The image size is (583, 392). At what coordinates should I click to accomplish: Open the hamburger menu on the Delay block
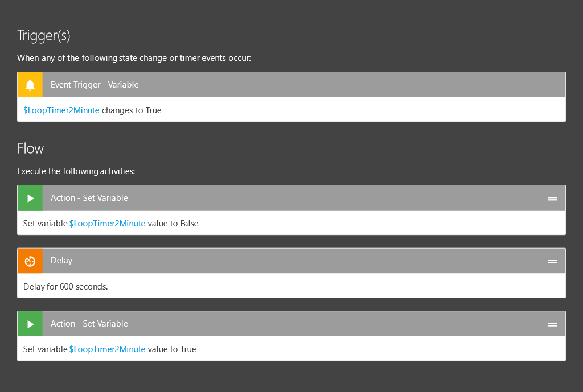(x=552, y=261)
